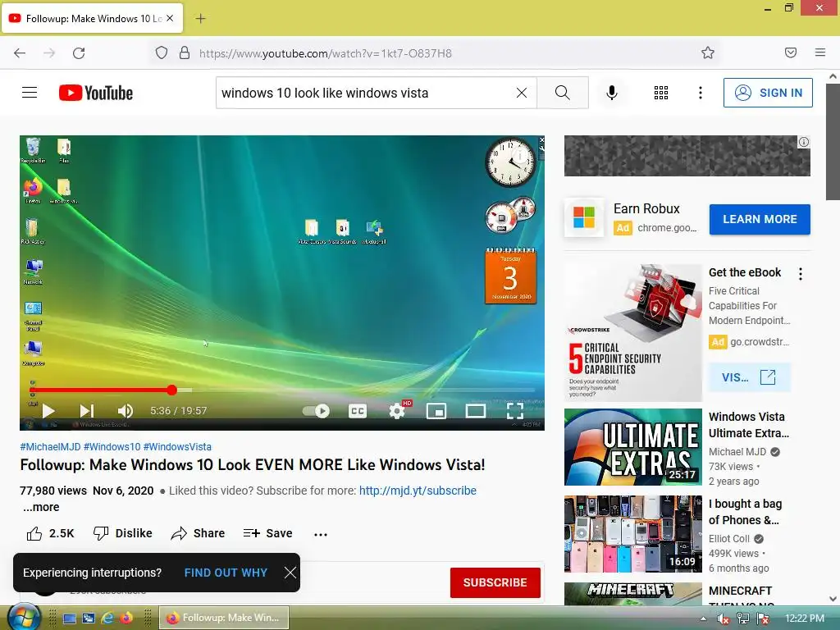
Task: View site security padlock info
Action: click(x=185, y=53)
